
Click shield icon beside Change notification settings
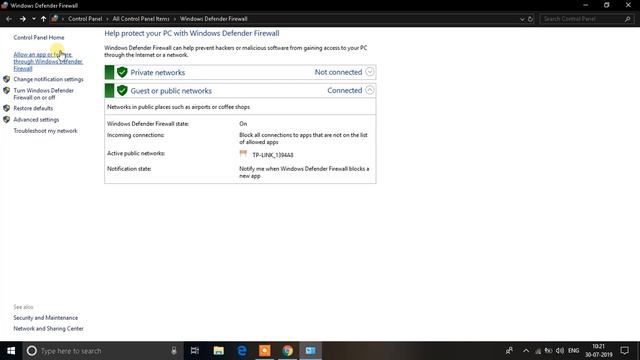(x=7, y=79)
